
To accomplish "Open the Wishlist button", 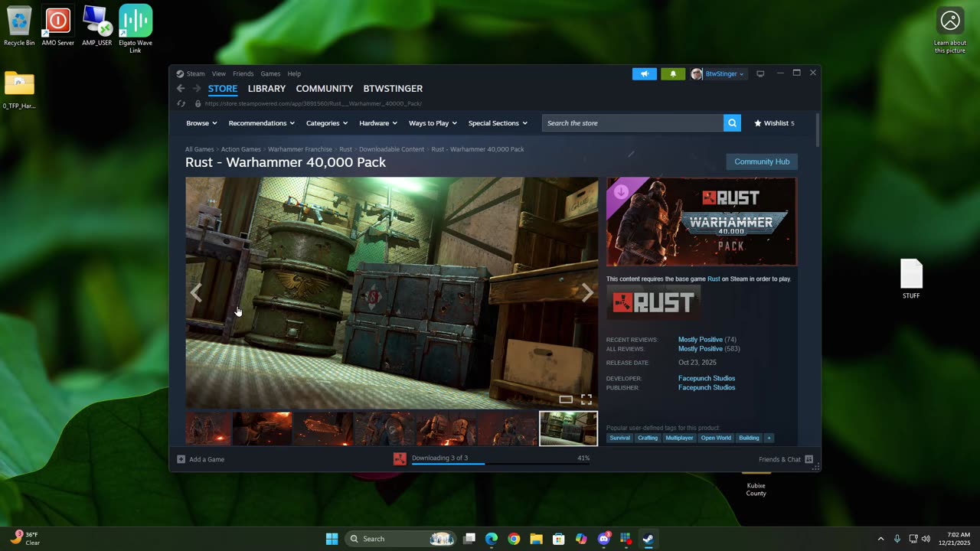I will pyautogui.click(x=774, y=123).
